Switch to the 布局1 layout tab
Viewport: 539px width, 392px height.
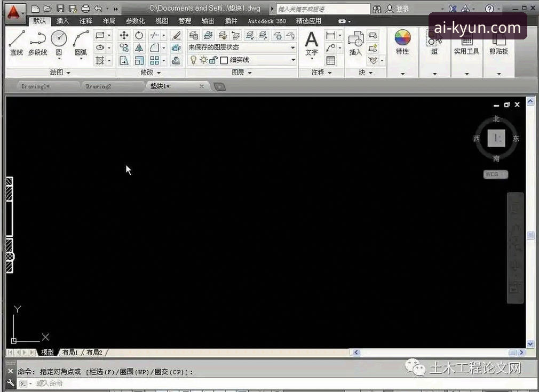click(x=70, y=352)
